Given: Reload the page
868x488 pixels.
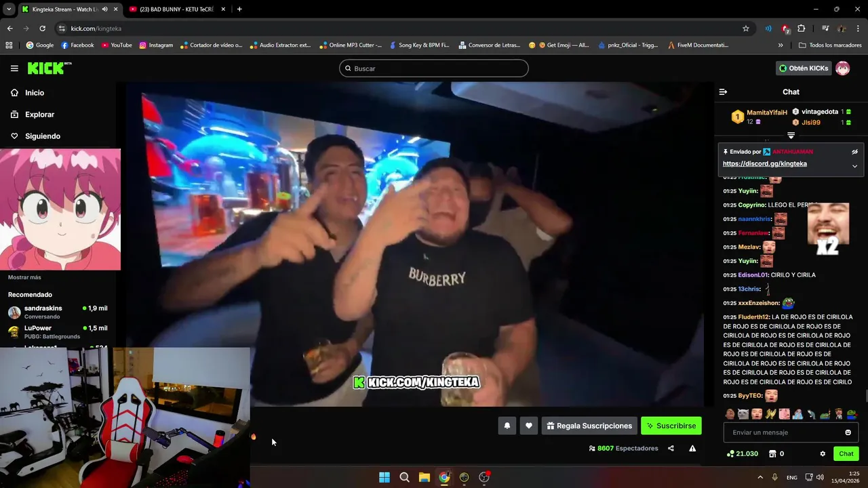Looking at the screenshot, I should (42, 28).
